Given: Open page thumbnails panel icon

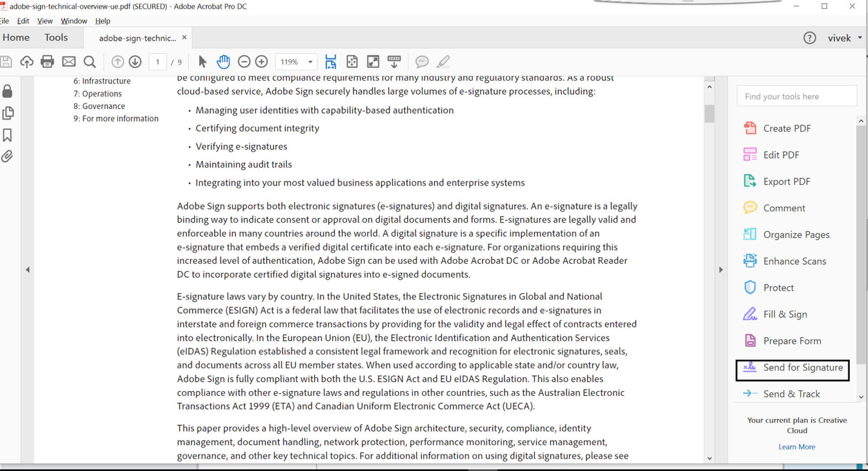Looking at the screenshot, I should point(8,113).
